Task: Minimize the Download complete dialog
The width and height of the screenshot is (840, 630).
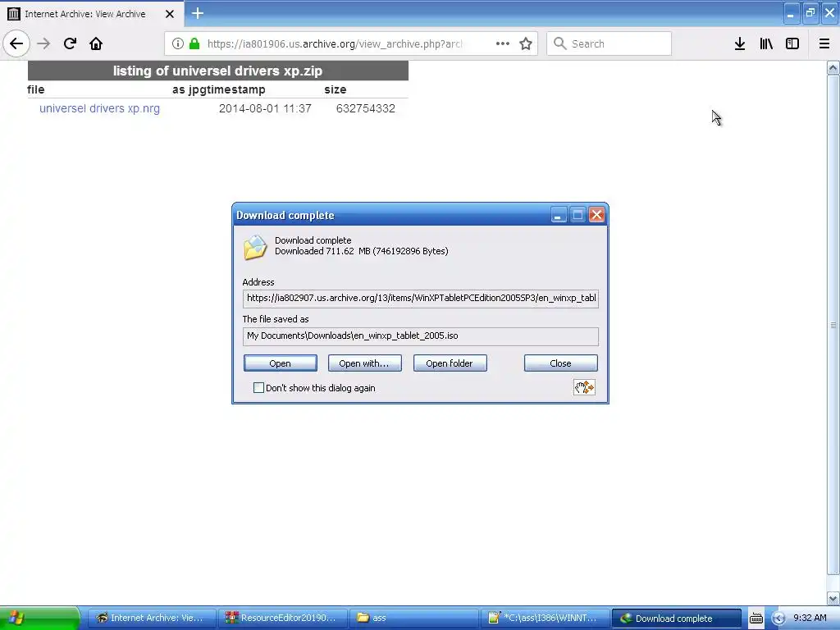Action: (558, 216)
